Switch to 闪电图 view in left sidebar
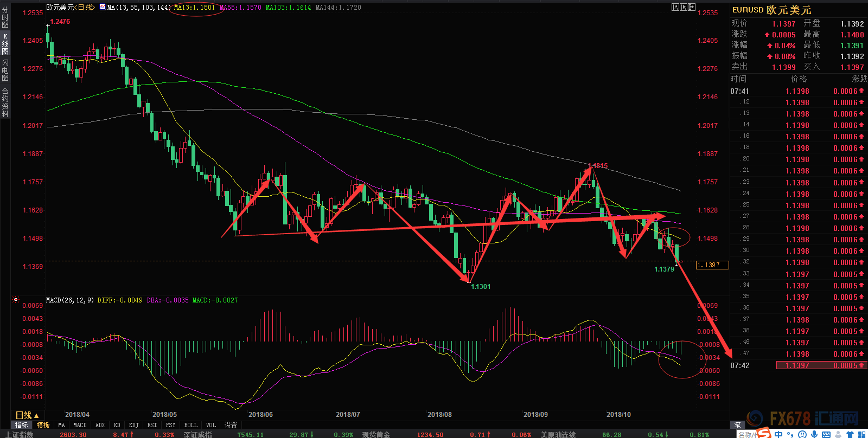Screen dimensions: 868x438 pyautogui.click(x=5, y=70)
